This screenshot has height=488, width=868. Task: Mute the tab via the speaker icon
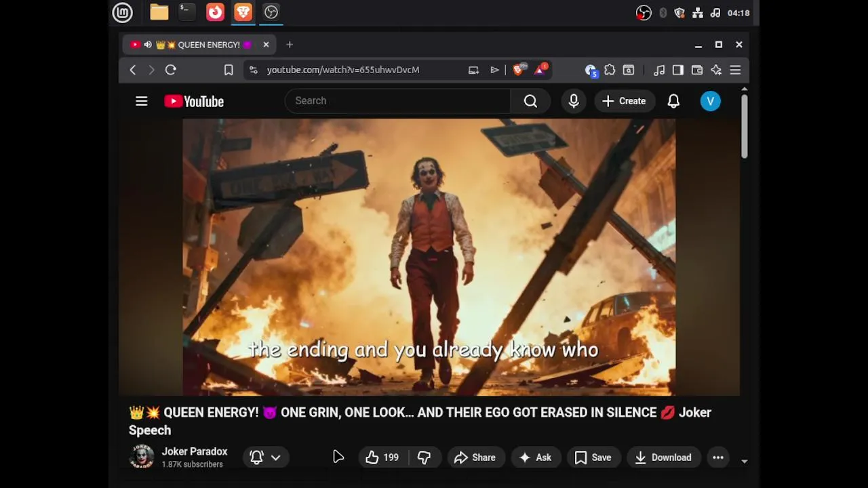coord(148,45)
